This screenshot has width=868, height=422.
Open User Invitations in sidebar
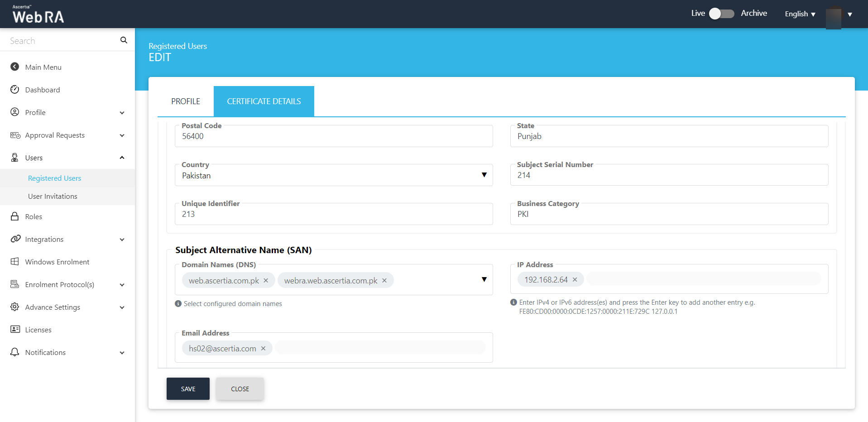pos(53,196)
